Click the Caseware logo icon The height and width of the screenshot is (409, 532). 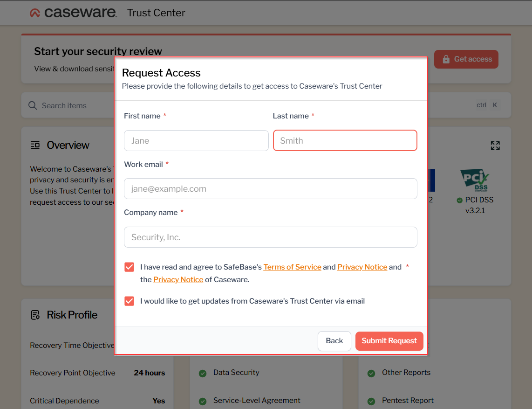click(35, 13)
